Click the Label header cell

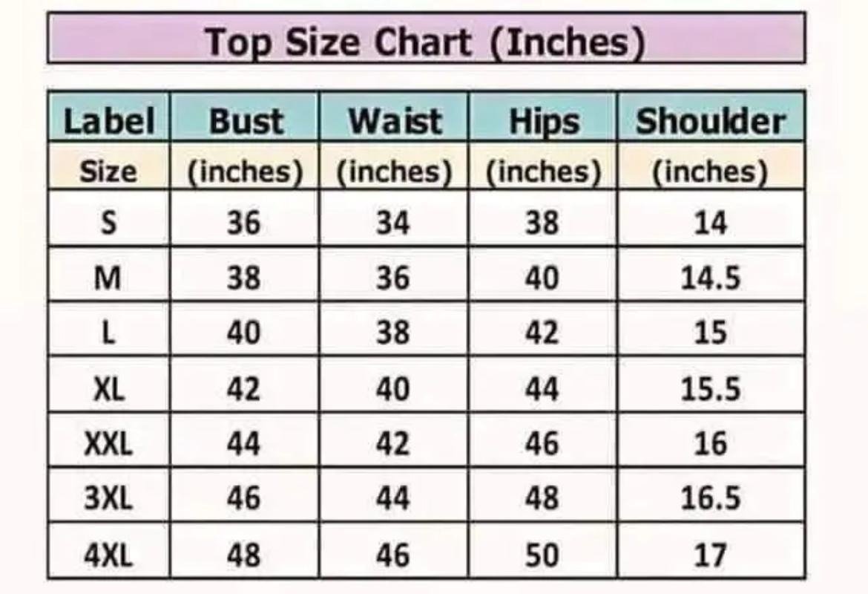pos(109,117)
